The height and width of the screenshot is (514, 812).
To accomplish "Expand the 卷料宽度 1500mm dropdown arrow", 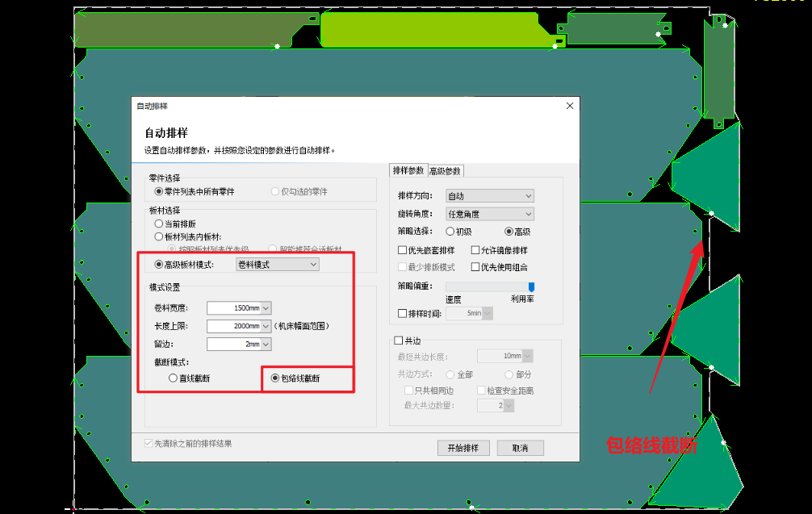I will click(x=266, y=307).
